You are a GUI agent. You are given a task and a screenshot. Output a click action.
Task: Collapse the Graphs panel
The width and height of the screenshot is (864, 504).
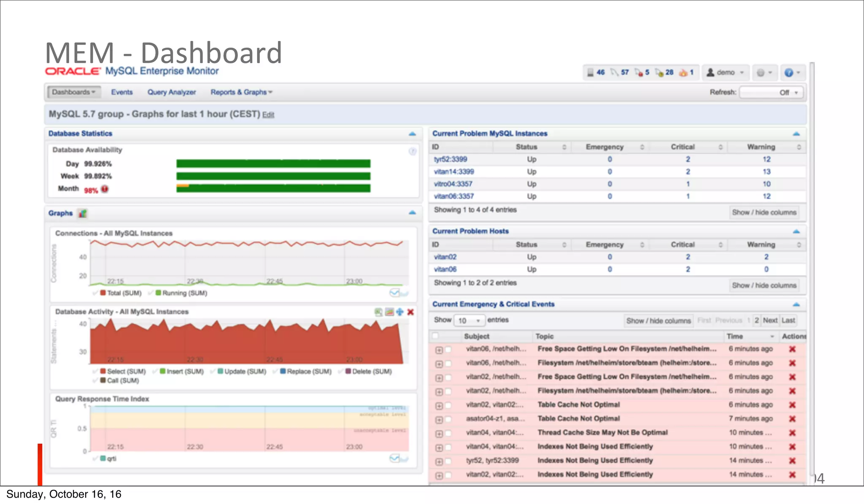pyautogui.click(x=412, y=213)
